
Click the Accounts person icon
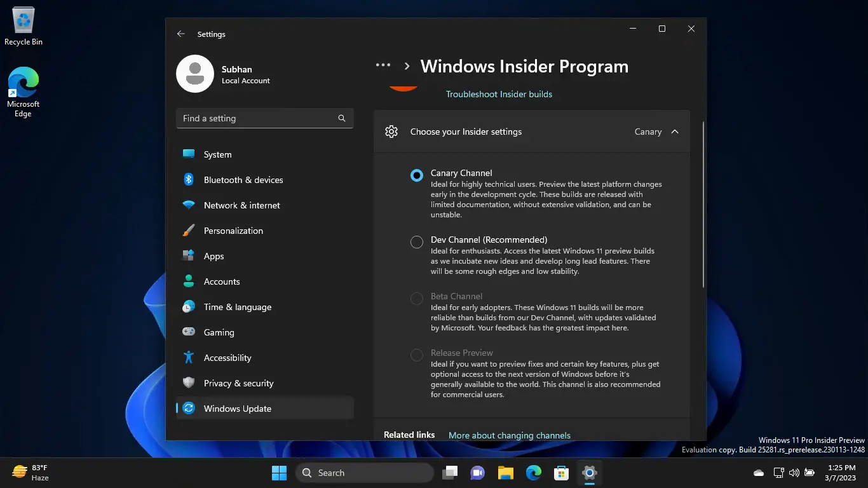coord(189,281)
